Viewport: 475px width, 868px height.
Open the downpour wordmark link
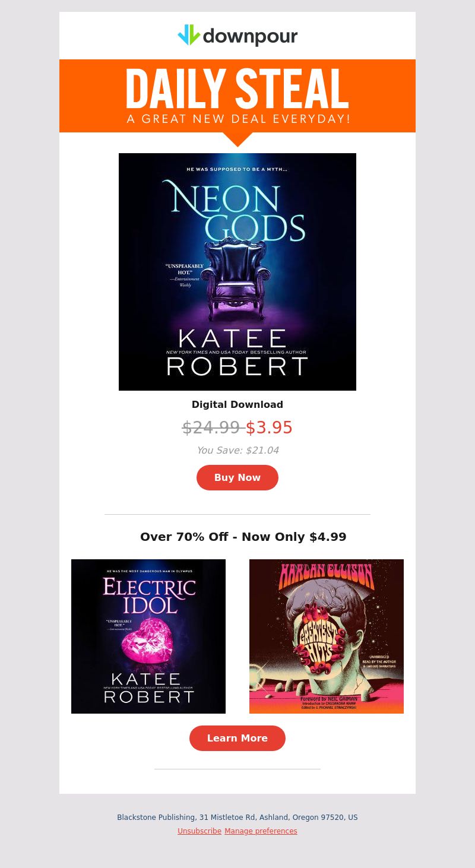pos(250,37)
